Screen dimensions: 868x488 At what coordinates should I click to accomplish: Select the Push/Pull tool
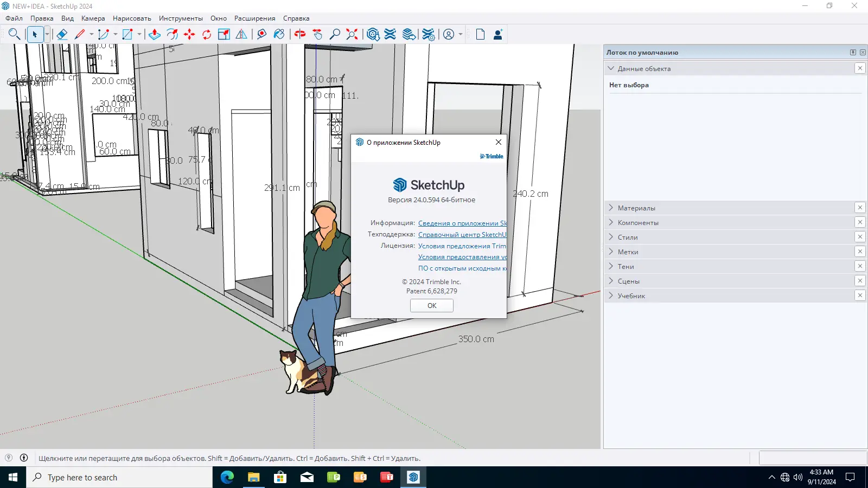[155, 35]
